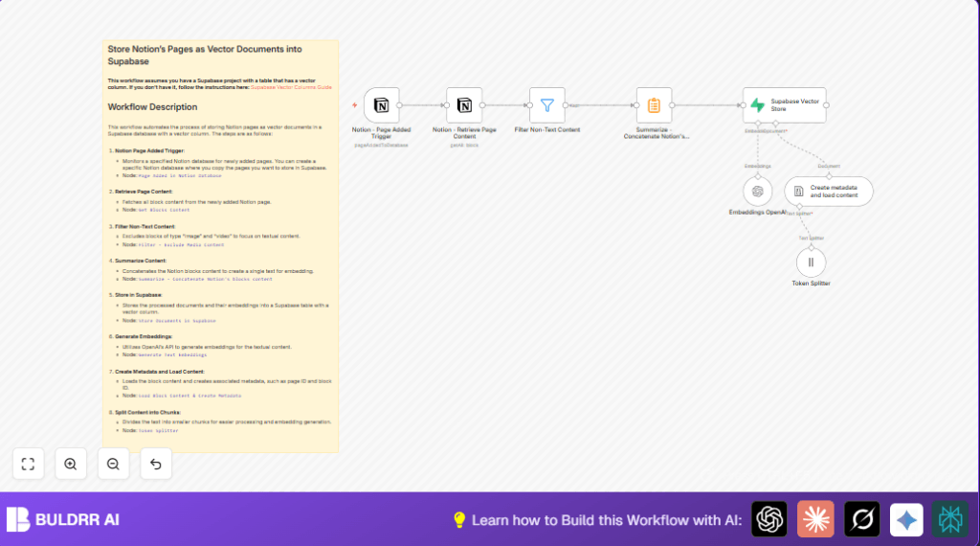The height and width of the screenshot is (546, 980).
Task: Open the Summarize Concatenate Notion node
Action: pyautogui.click(x=654, y=105)
